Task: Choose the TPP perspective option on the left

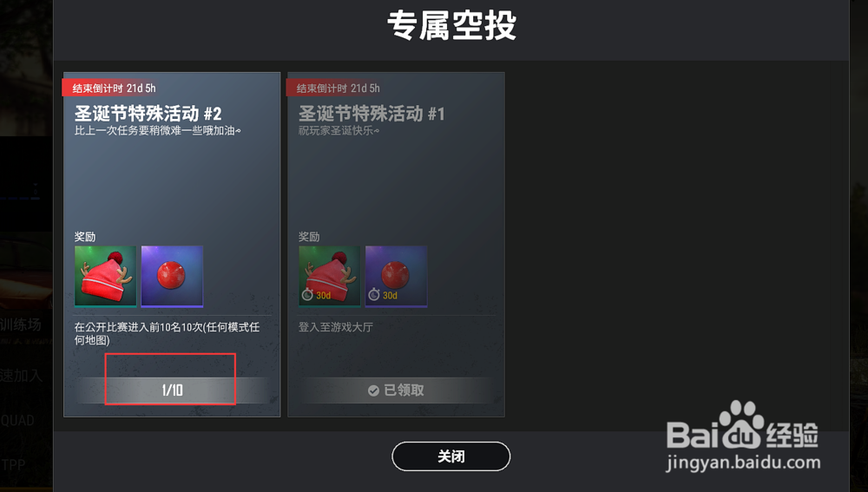Action: [x=13, y=465]
